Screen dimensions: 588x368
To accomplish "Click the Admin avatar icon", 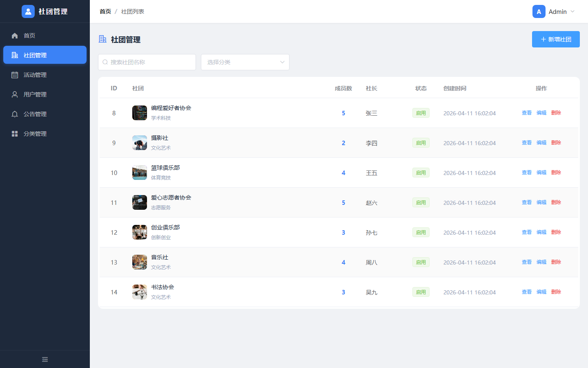I will pos(539,11).
